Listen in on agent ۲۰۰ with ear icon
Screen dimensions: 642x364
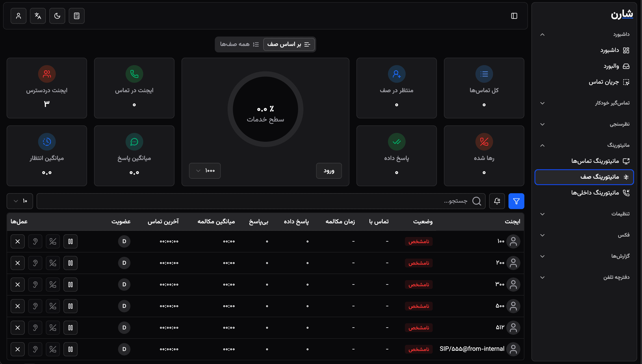[35, 263]
